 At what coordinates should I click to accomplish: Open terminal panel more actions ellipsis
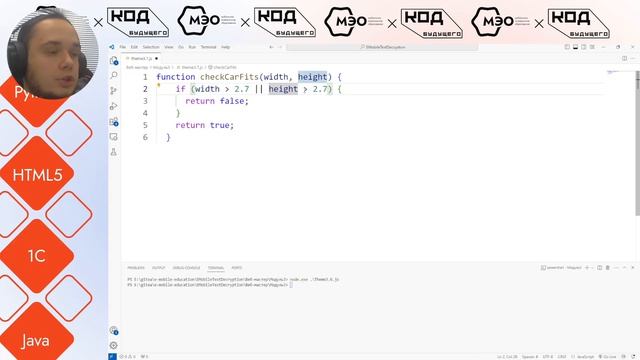(x=616, y=268)
